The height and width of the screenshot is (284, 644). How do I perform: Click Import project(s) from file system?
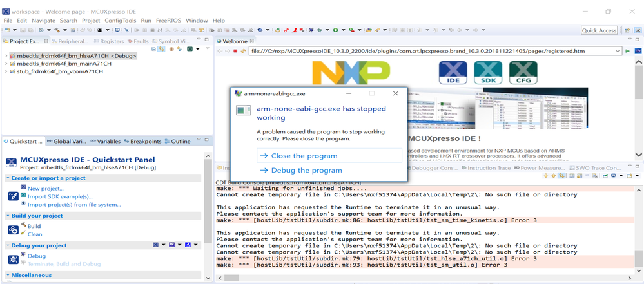(74, 204)
